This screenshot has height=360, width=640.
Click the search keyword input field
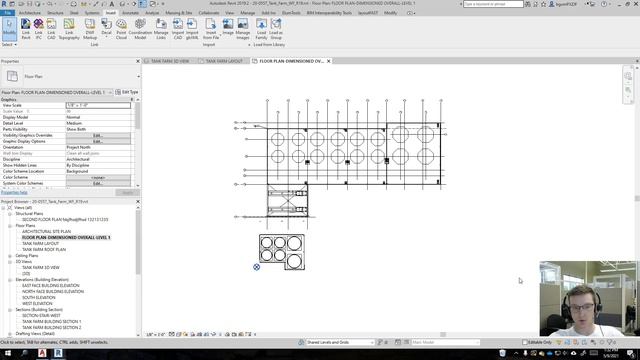click(493, 4)
